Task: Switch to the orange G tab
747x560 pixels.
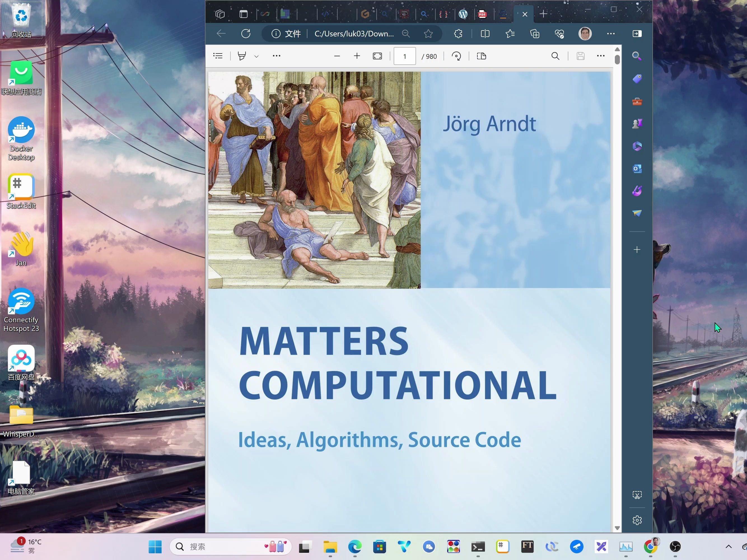Action: (x=365, y=14)
